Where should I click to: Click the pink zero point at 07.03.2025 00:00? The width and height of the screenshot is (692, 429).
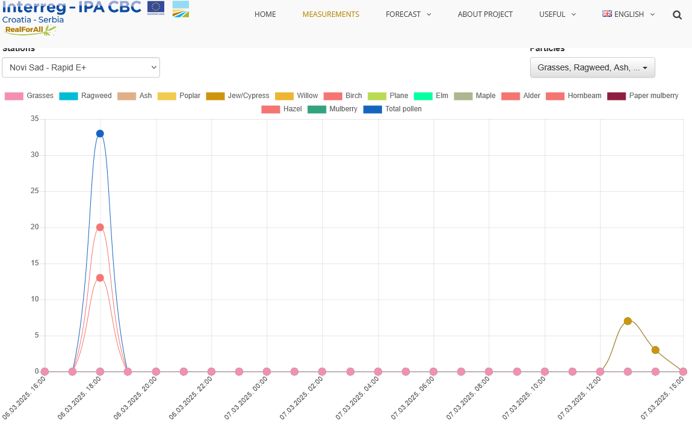point(267,372)
